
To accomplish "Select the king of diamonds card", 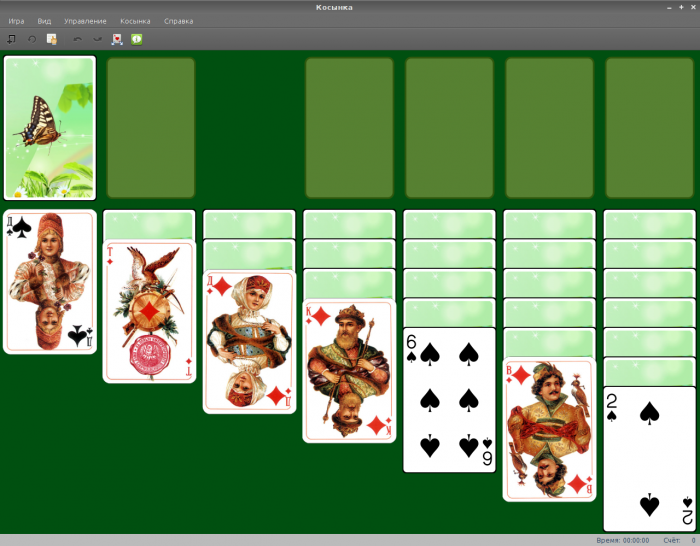I will coord(349,371).
